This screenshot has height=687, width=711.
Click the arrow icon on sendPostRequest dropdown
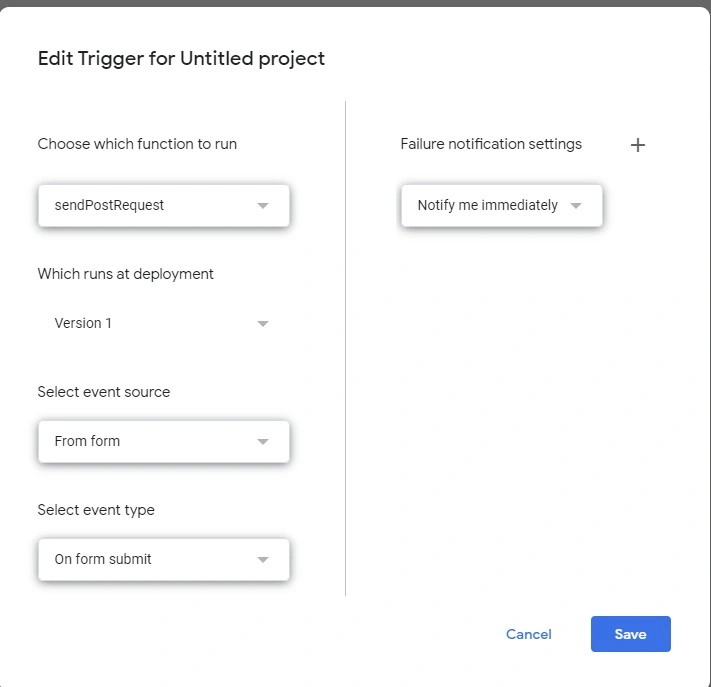263,205
